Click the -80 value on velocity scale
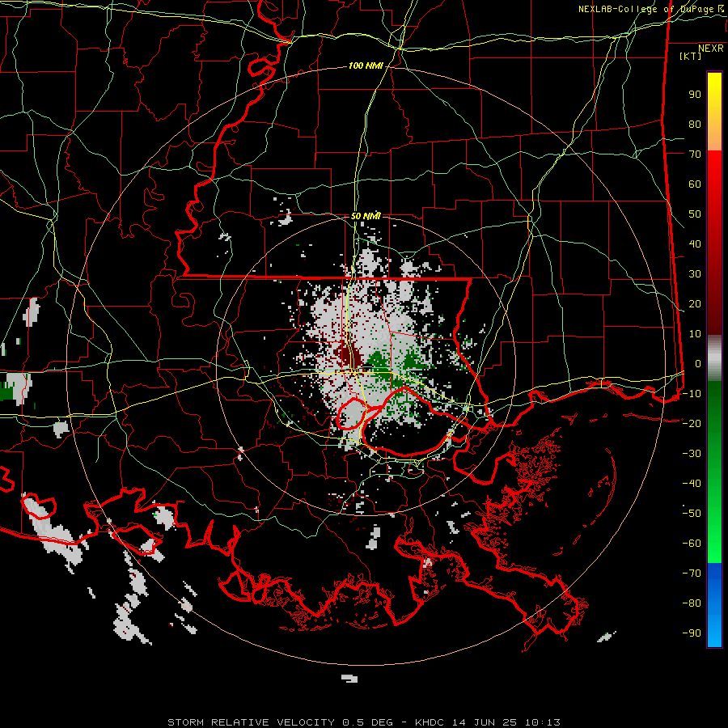 tap(692, 603)
